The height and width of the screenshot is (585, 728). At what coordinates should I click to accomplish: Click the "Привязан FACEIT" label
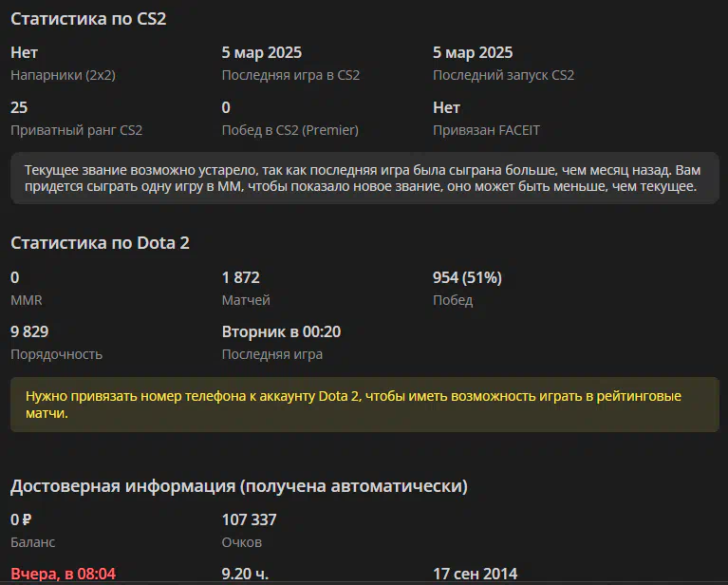click(486, 130)
